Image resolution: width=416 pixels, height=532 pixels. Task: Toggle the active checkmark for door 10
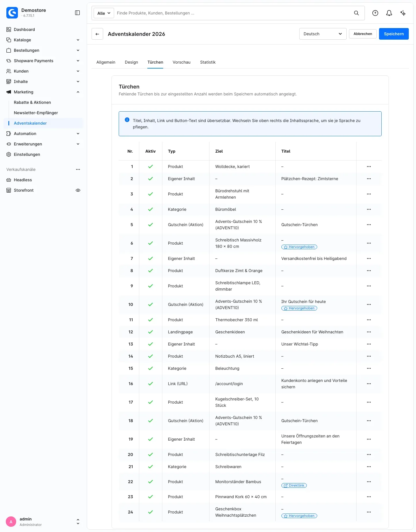point(151,304)
